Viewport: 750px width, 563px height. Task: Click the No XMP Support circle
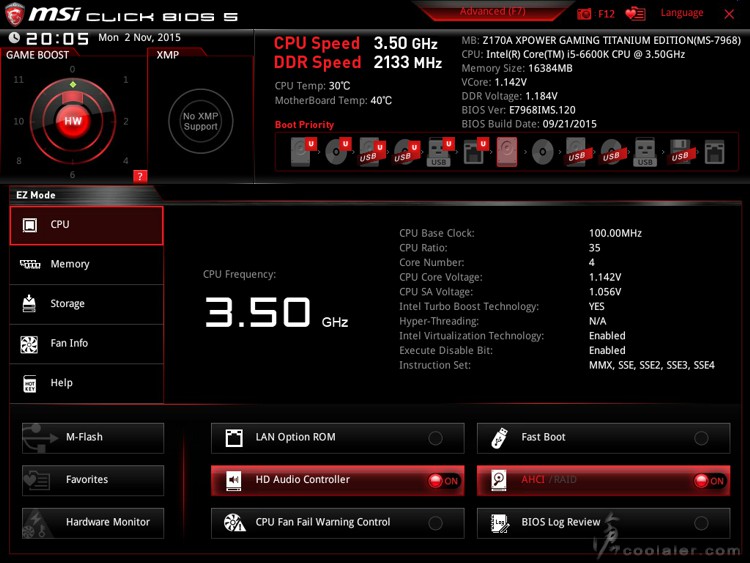click(201, 121)
